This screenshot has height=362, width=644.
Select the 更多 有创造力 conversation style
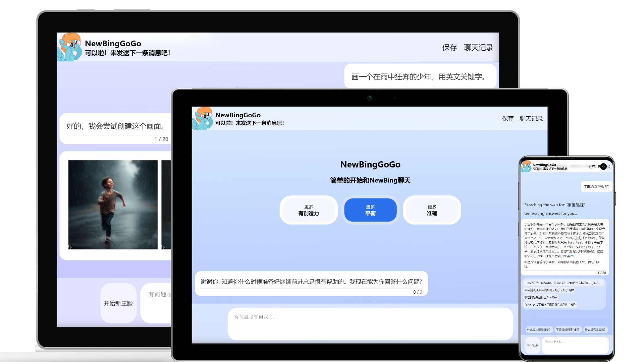click(x=309, y=210)
